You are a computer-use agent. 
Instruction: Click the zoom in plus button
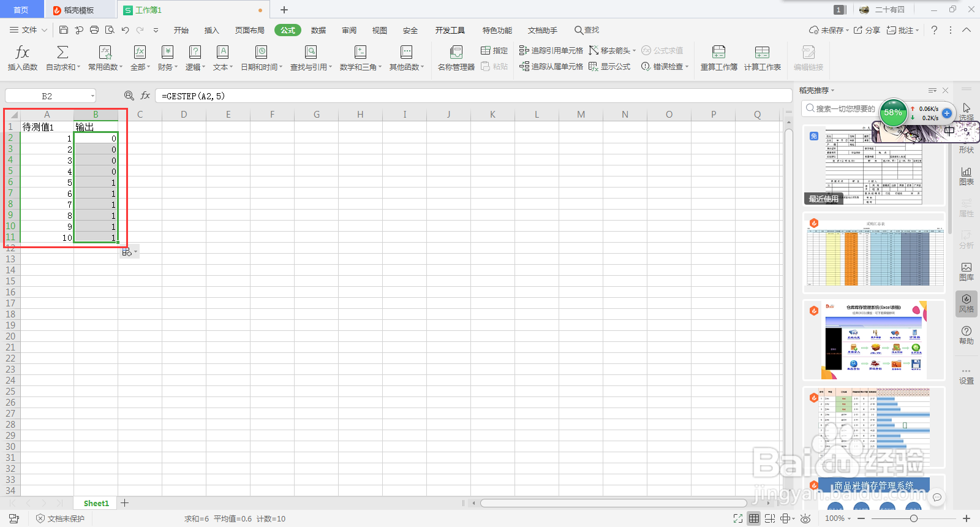(x=967, y=518)
